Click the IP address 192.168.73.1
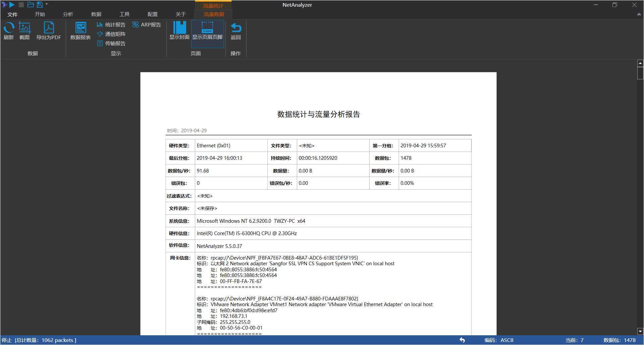This screenshot has height=345, width=644. [x=233, y=316]
